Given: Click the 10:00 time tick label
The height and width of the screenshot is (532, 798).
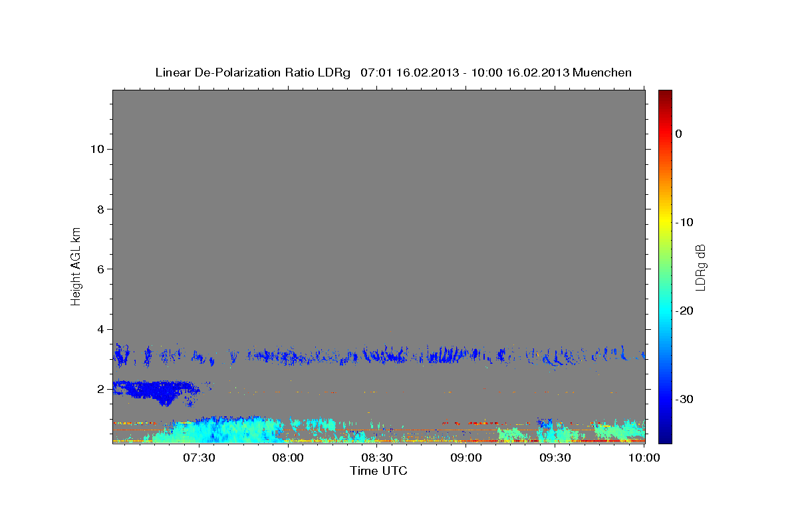Looking at the screenshot, I should (644, 458).
